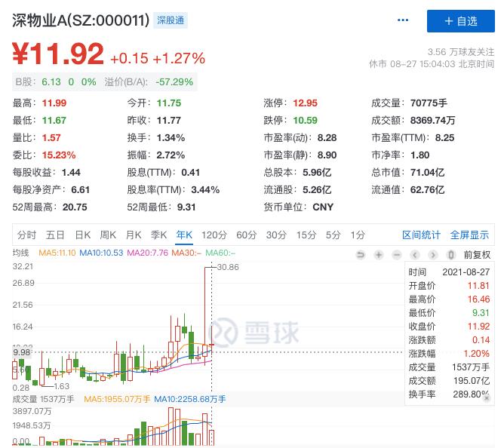Switch to the 分时 chart tab

26,235
